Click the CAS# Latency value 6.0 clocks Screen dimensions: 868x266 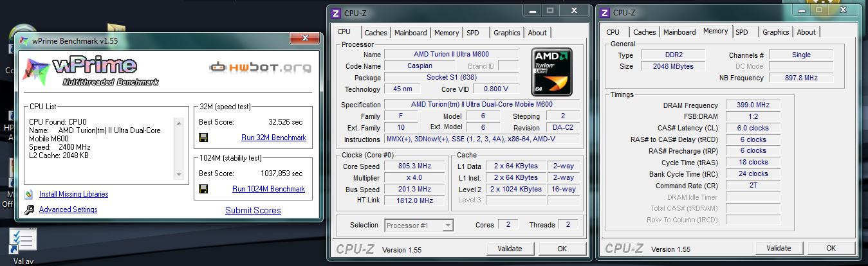753,128
